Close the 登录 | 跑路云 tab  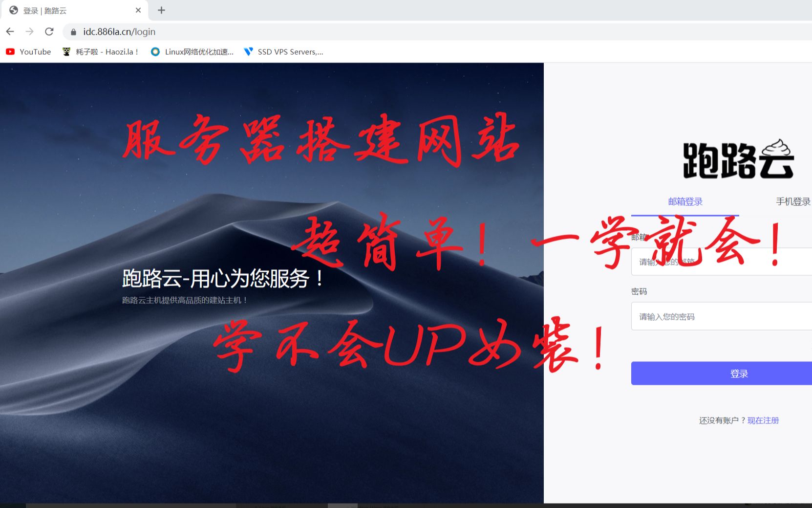[138, 10]
